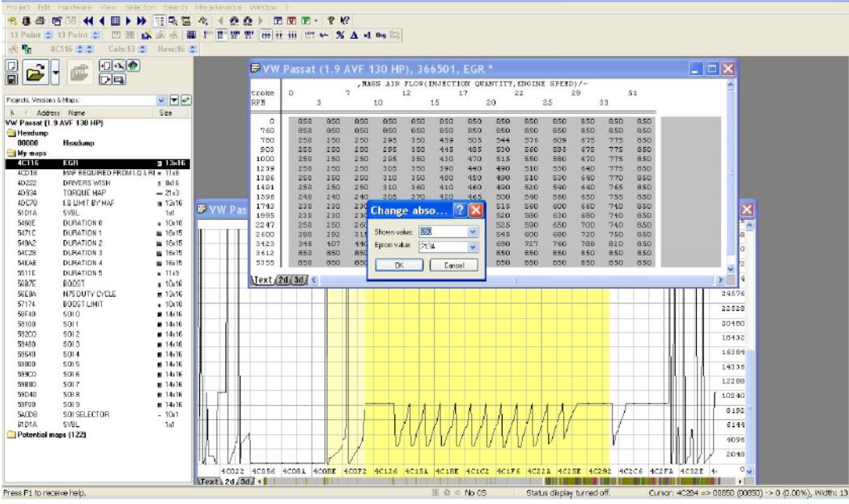Click the project tree view toolbar icon
The width and height of the screenshot is (849, 504).
point(159,21)
